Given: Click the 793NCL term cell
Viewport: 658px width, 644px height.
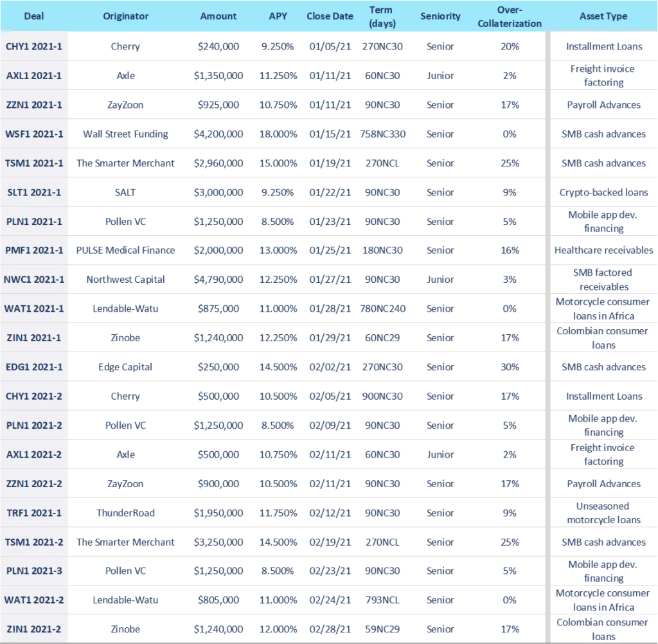Looking at the screenshot, I should 382,600.
